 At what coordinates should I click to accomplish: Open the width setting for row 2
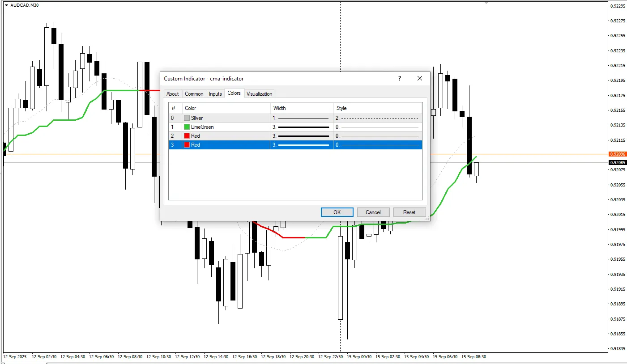(302, 136)
